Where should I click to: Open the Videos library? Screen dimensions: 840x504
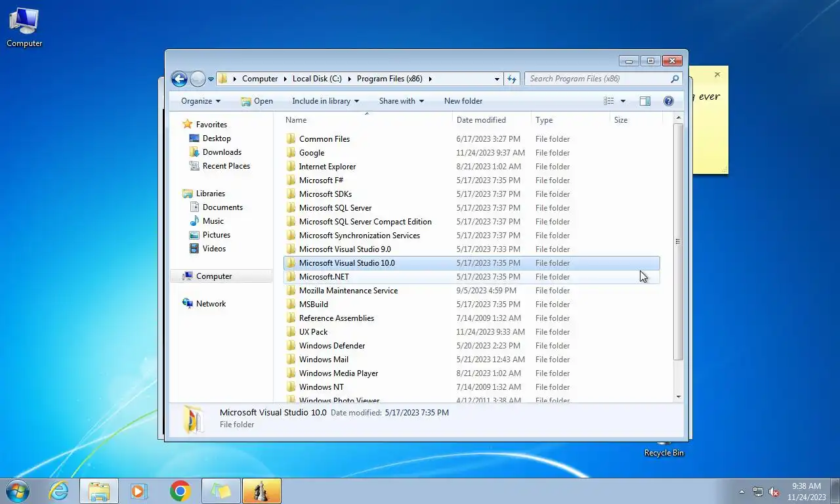(214, 249)
